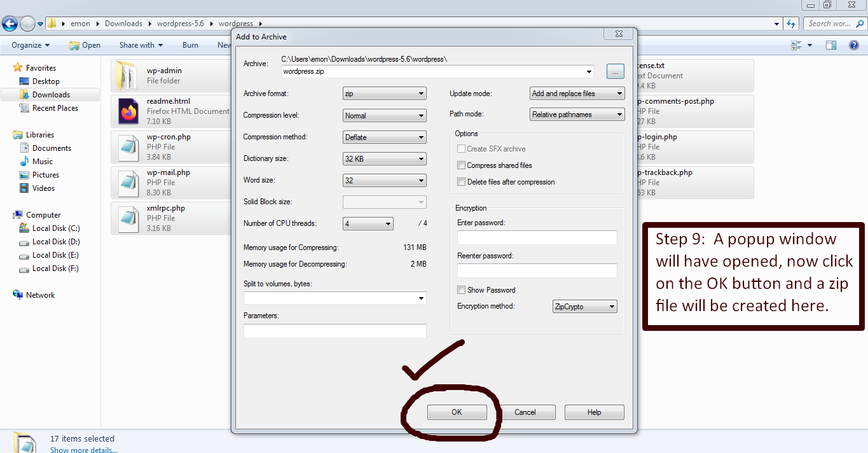Viewport: 868px width, 453px height.
Task: Open the Word size dropdown
Action: [384, 180]
